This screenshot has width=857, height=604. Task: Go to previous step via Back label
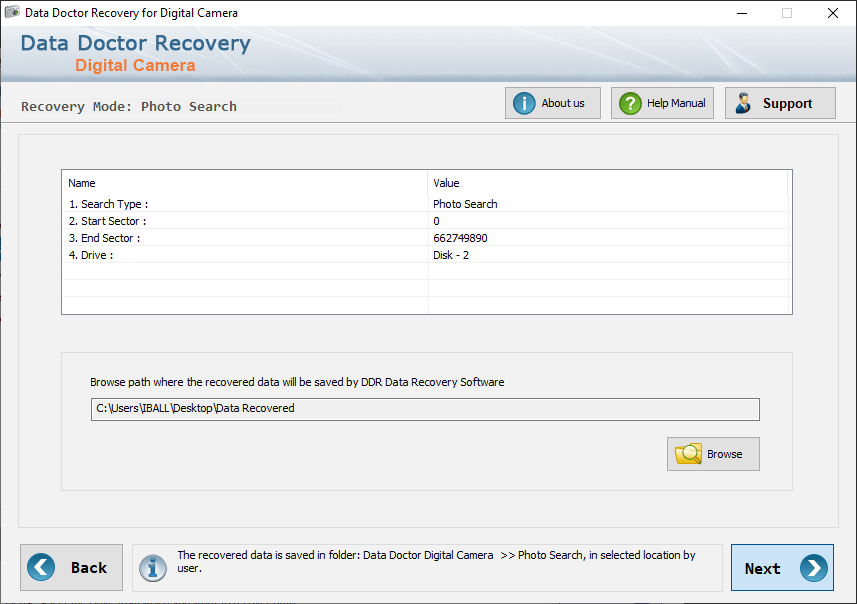(x=89, y=568)
